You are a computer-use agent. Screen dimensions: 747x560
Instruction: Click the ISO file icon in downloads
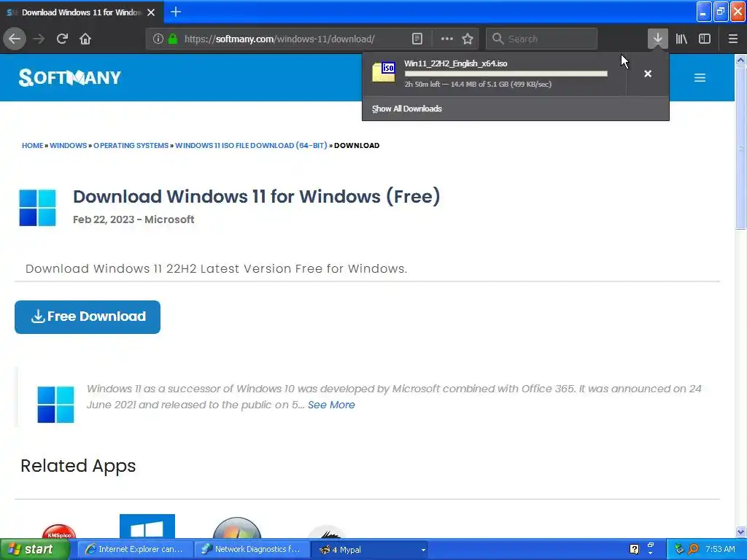click(x=384, y=72)
